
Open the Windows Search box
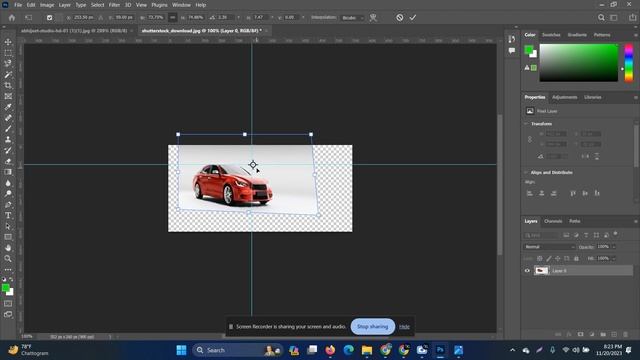[237, 350]
